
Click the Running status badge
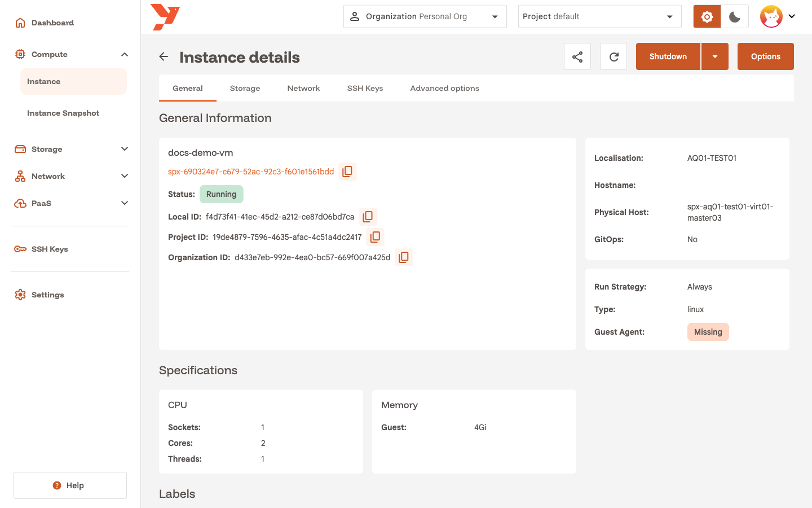221,194
